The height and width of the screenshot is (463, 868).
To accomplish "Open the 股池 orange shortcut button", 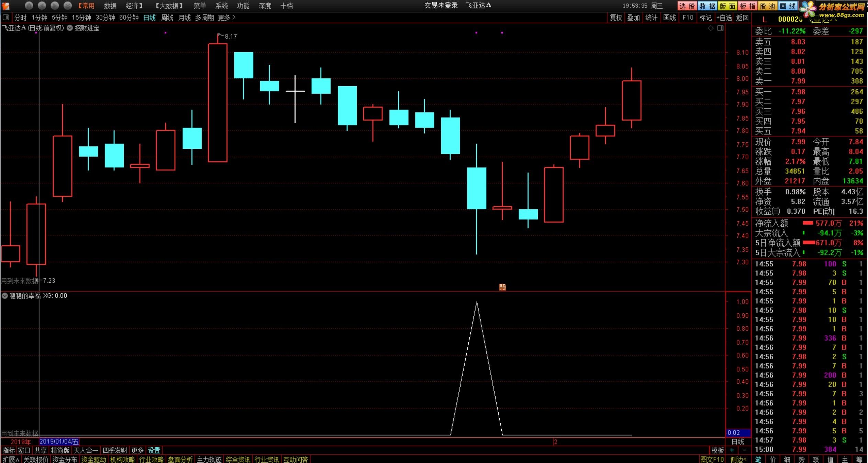I will tap(767, 6).
